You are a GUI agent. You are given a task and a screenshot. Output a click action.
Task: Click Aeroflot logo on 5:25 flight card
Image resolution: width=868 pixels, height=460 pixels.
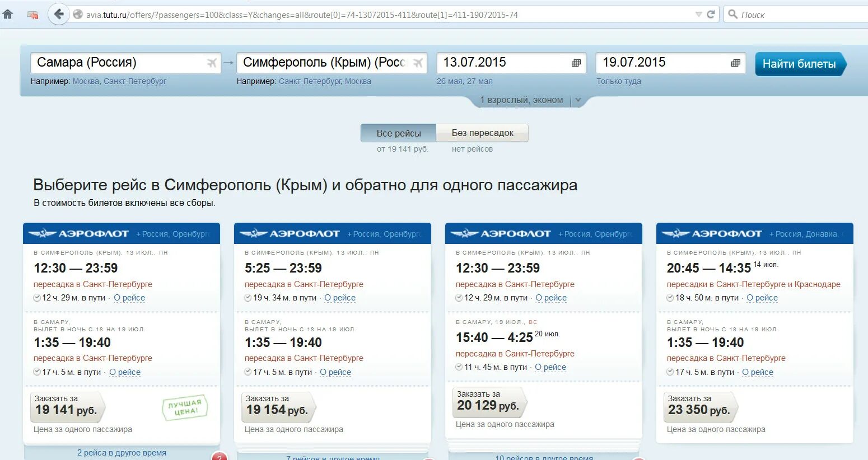point(290,233)
